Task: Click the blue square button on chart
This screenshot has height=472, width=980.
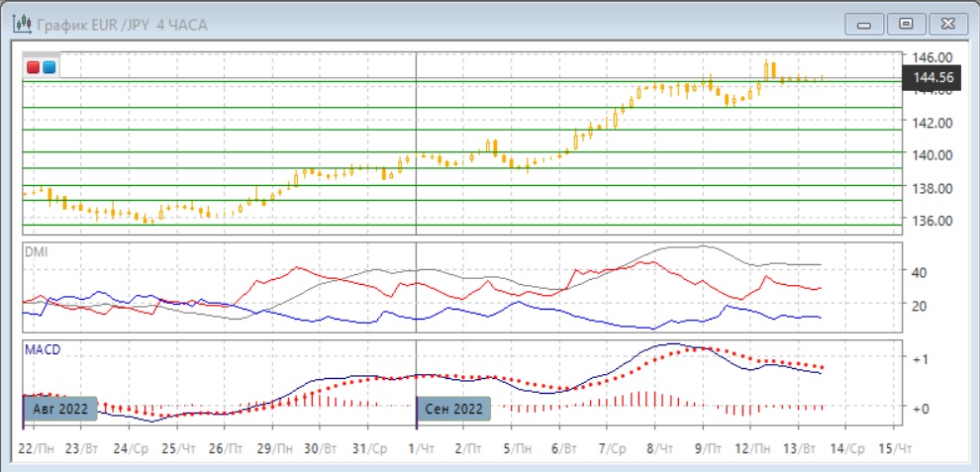Action: pyautogui.click(x=49, y=67)
